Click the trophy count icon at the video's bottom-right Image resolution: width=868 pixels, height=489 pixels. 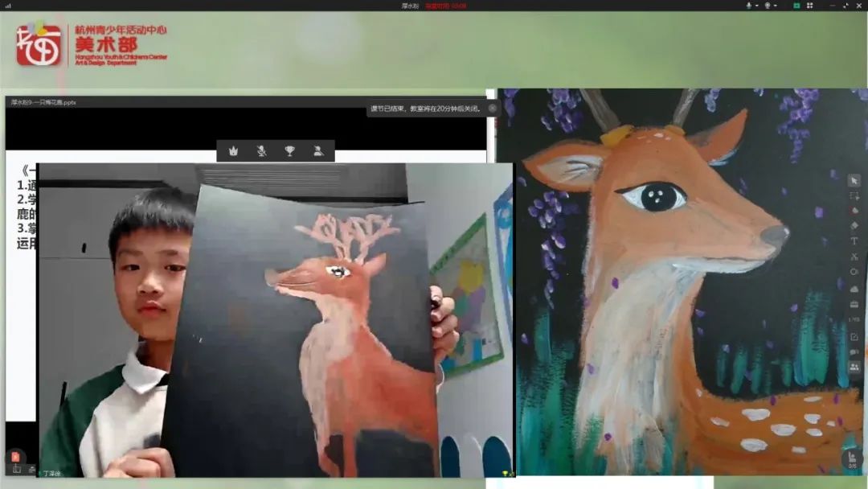[506, 474]
